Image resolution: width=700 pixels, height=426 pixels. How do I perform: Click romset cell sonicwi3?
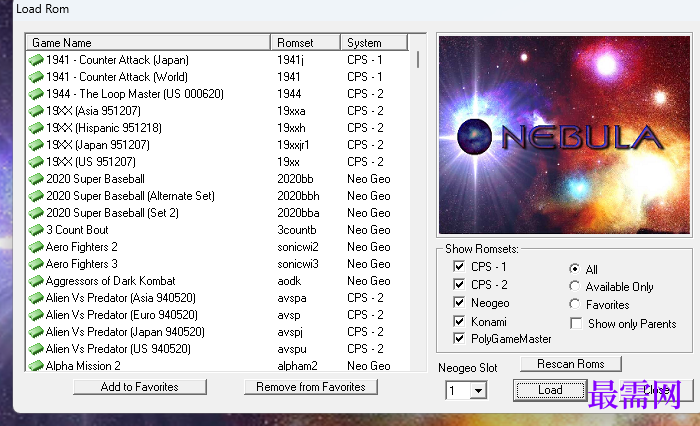point(298,264)
